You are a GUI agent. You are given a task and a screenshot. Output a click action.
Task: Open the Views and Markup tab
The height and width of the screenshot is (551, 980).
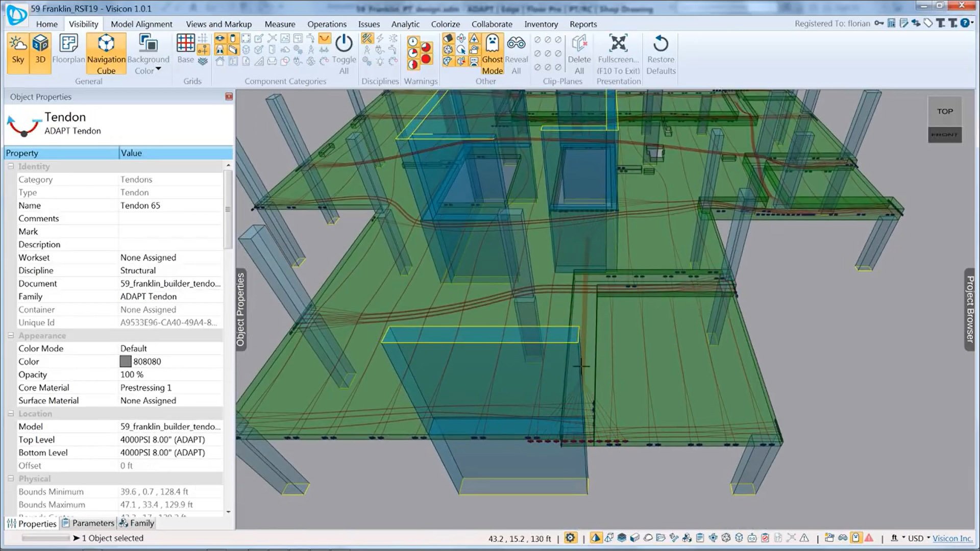218,24
